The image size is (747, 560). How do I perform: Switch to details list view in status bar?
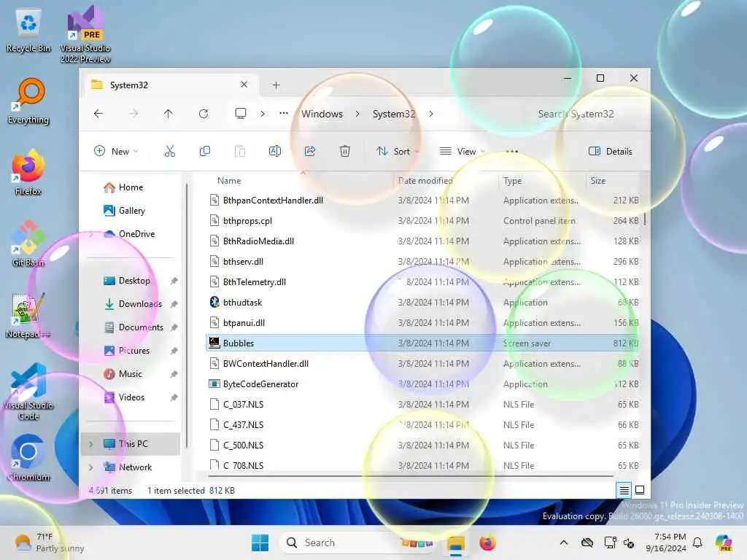click(x=624, y=490)
